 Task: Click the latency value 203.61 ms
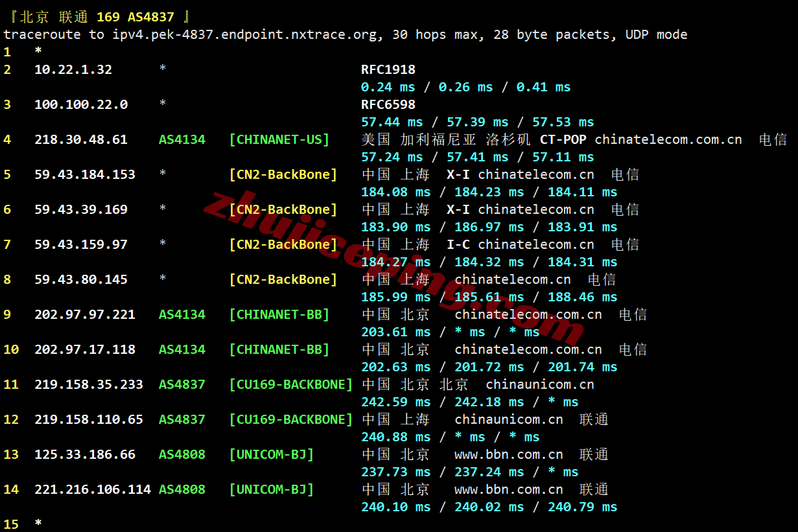click(396, 332)
